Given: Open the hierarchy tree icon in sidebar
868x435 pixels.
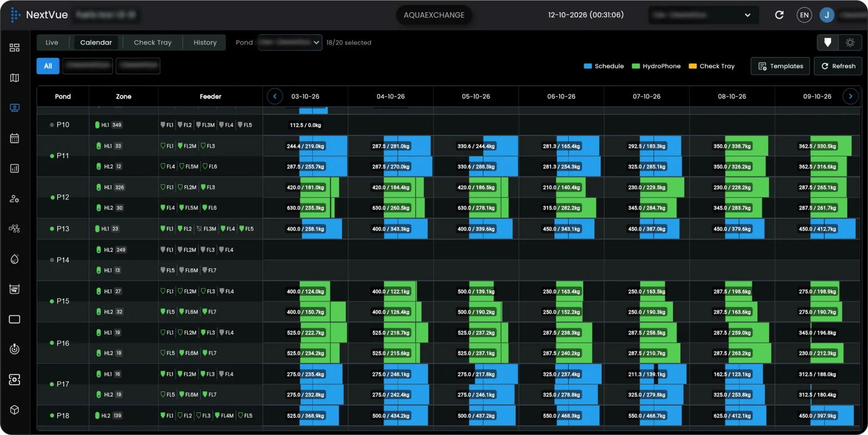Looking at the screenshot, I should tap(15, 229).
